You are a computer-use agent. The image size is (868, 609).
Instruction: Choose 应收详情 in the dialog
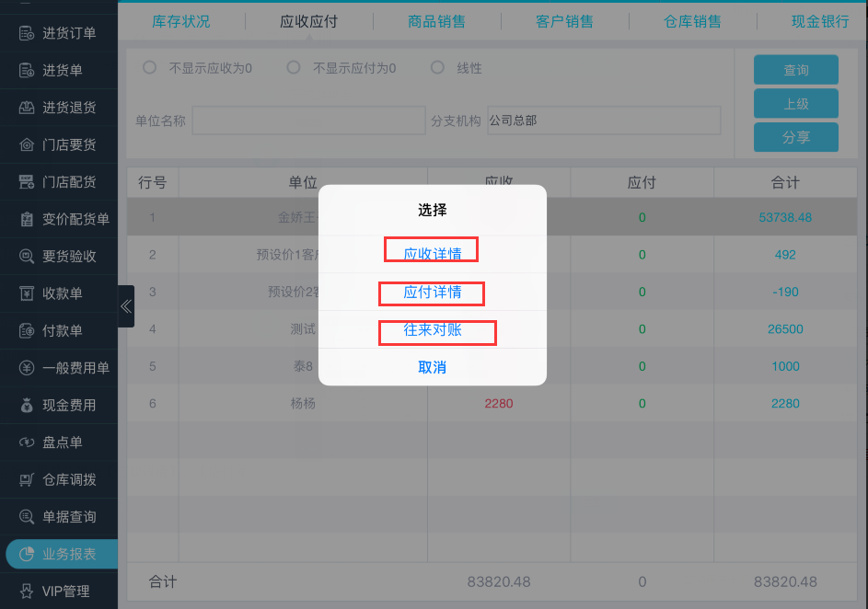pos(432,253)
